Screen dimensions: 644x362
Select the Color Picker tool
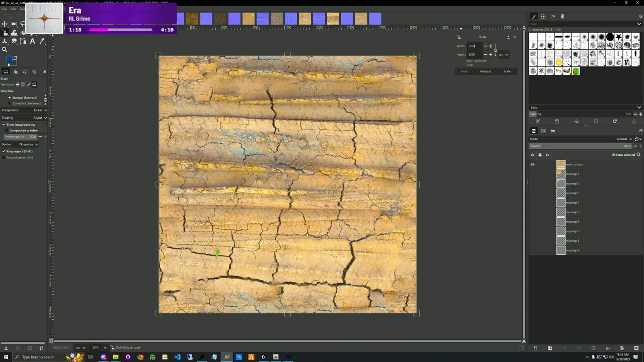coord(42,41)
